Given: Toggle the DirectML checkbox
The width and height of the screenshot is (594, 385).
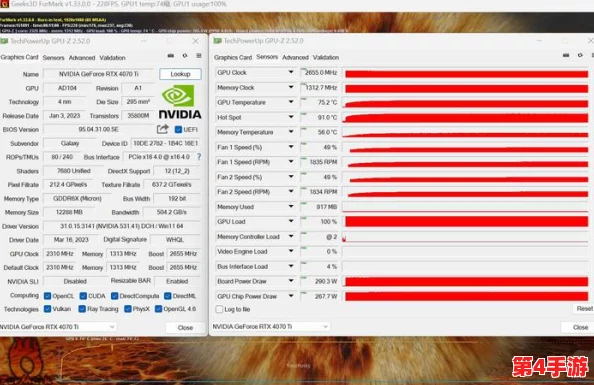Looking at the screenshot, I should [167, 296].
